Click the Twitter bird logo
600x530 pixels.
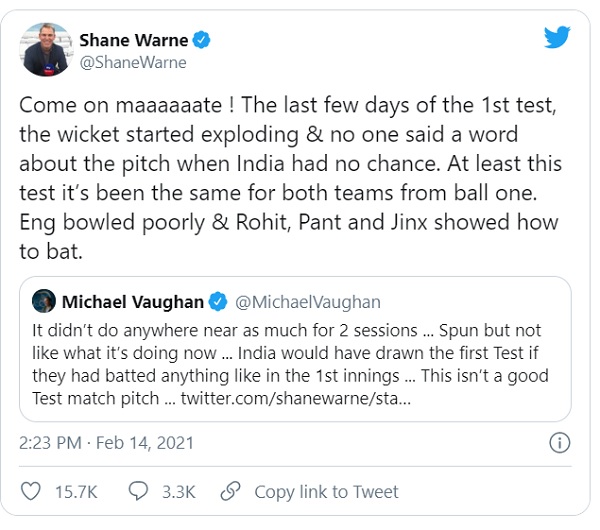click(x=557, y=37)
